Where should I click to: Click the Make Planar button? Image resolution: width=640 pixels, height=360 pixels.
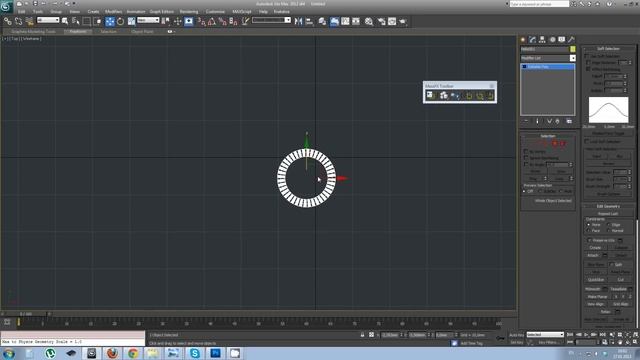pyautogui.click(x=598, y=297)
